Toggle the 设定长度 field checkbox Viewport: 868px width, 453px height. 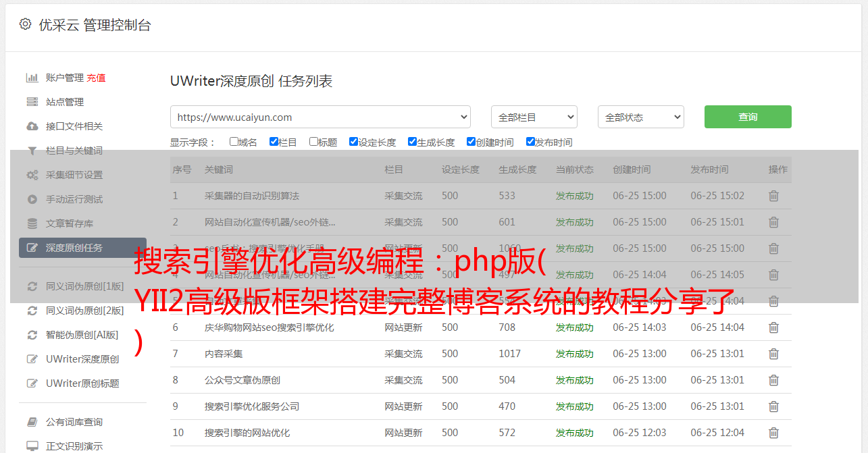pos(353,142)
